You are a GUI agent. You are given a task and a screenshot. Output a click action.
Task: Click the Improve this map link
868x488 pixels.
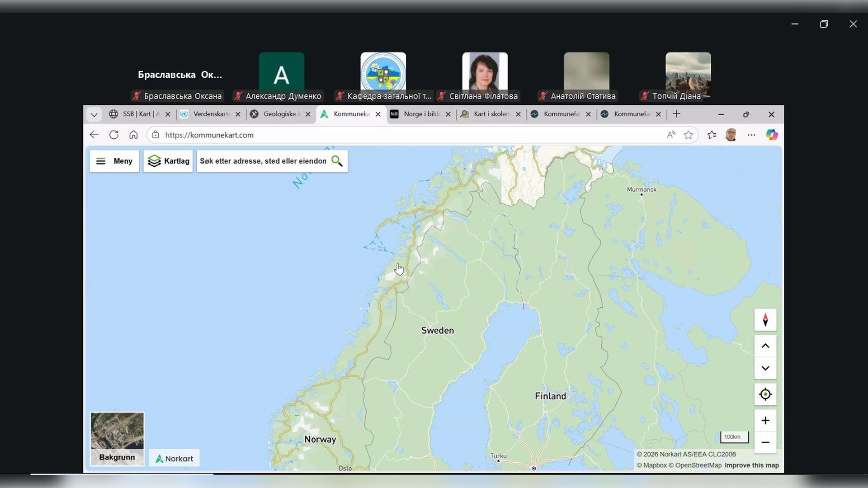click(x=751, y=465)
